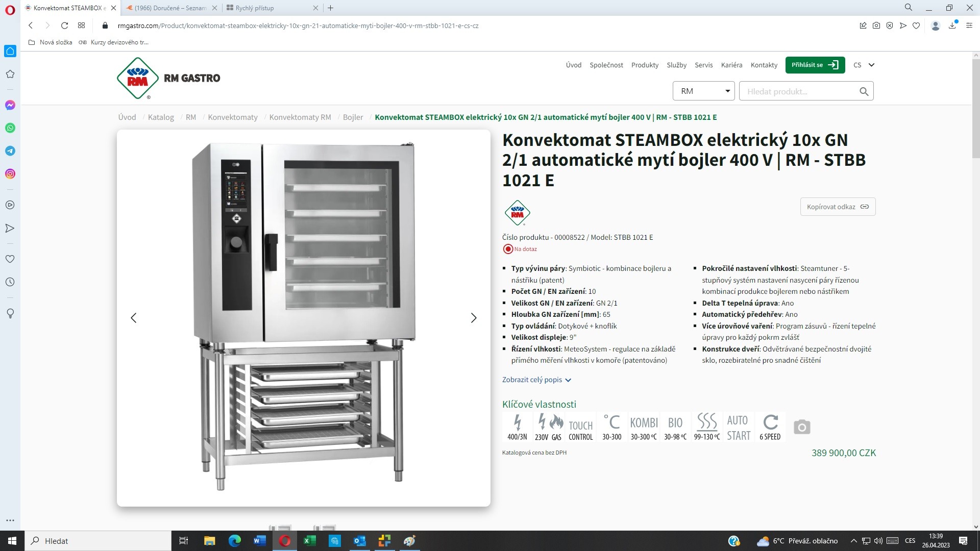This screenshot has width=980, height=551.
Task: Click the Kopírovat odkaz button
Action: tap(838, 207)
